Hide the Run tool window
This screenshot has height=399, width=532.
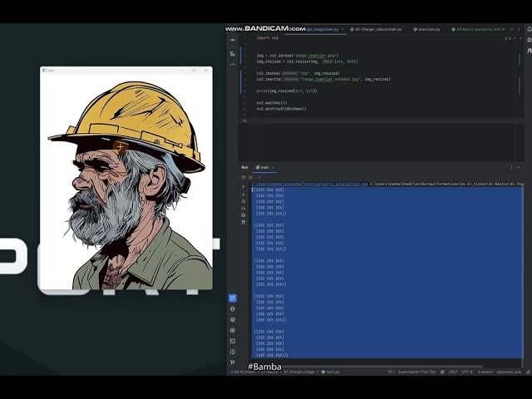point(519,167)
